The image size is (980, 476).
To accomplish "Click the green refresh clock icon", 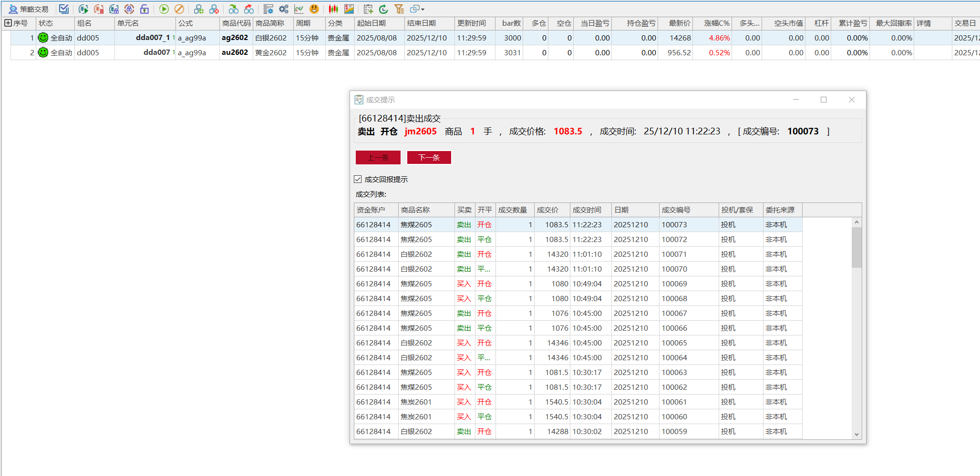I will [383, 9].
